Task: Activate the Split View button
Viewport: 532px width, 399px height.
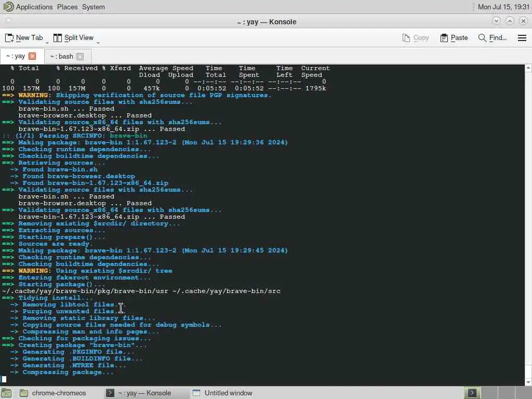Action: point(73,37)
